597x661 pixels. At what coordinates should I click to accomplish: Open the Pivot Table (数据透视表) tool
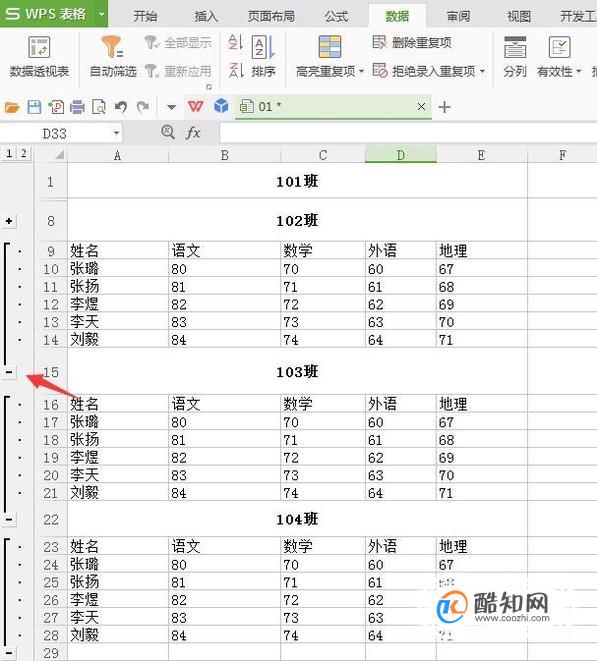(39, 57)
